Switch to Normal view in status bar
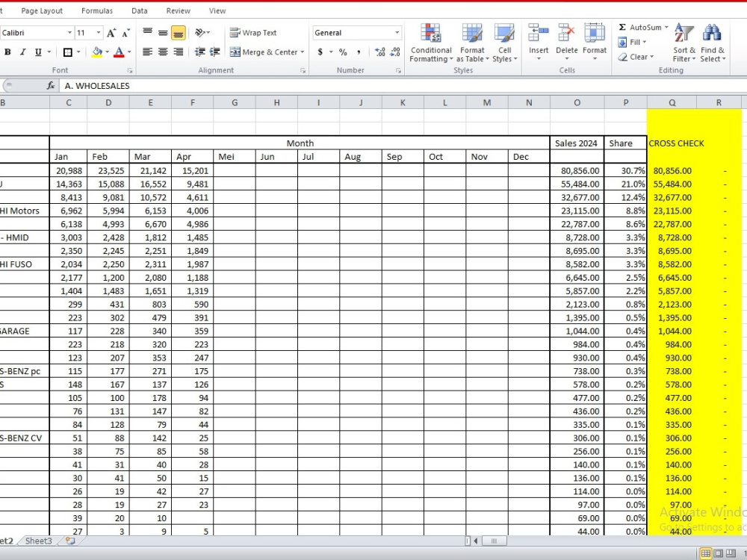 coord(706,553)
